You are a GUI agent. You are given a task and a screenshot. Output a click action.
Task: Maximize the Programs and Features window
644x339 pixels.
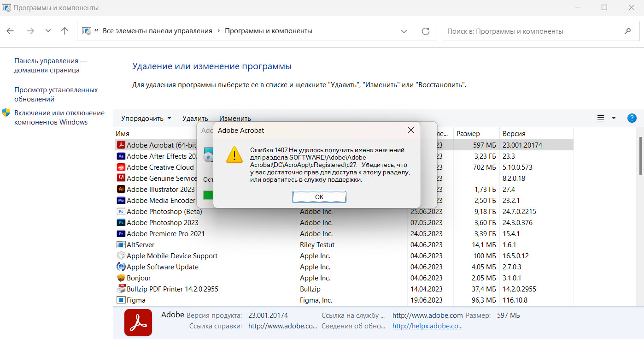click(604, 7)
